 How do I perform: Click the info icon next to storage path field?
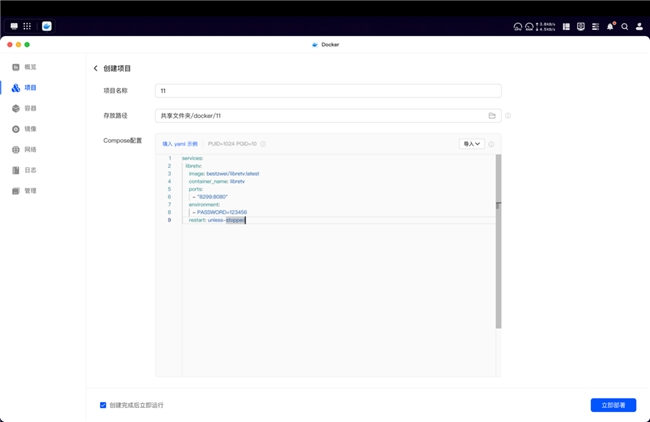coord(508,116)
